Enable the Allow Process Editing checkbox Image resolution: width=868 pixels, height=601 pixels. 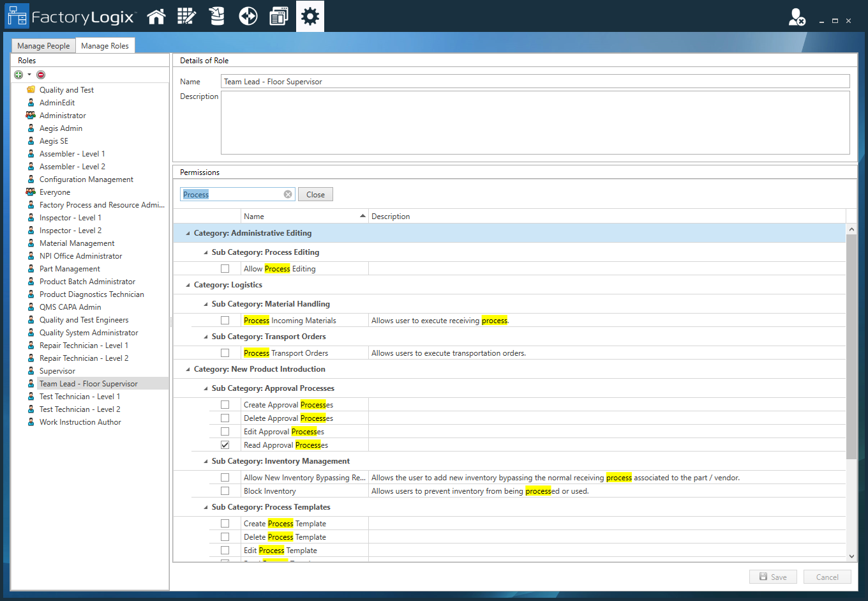[x=225, y=268]
